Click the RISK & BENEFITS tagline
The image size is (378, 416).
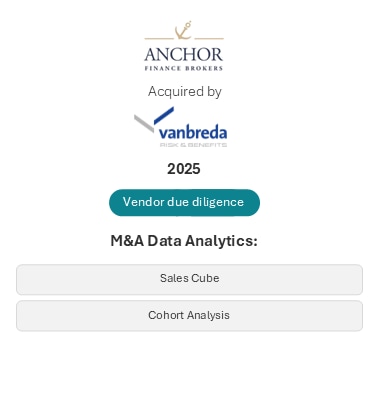(x=193, y=145)
